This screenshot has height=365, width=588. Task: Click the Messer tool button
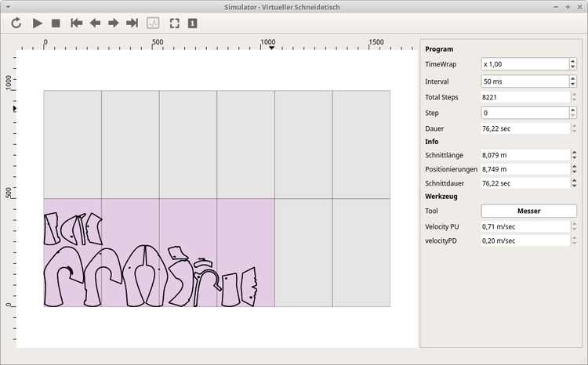(x=528, y=211)
